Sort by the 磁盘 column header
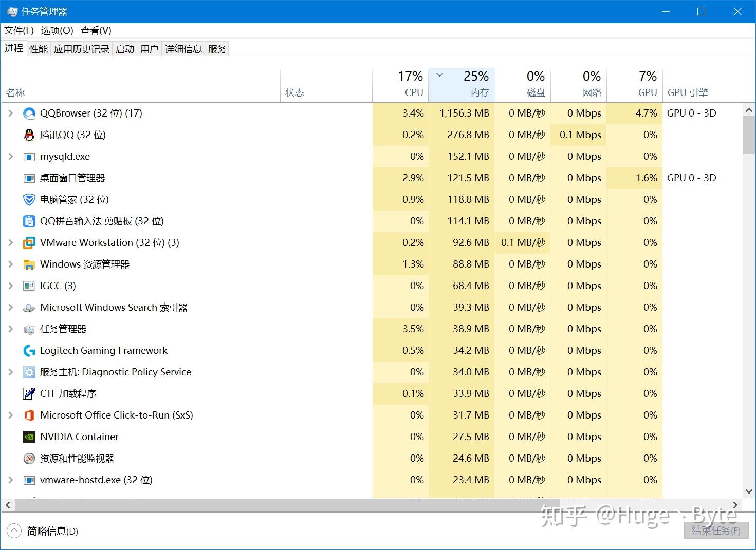Viewport: 756px width, 550px height. [522, 85]
